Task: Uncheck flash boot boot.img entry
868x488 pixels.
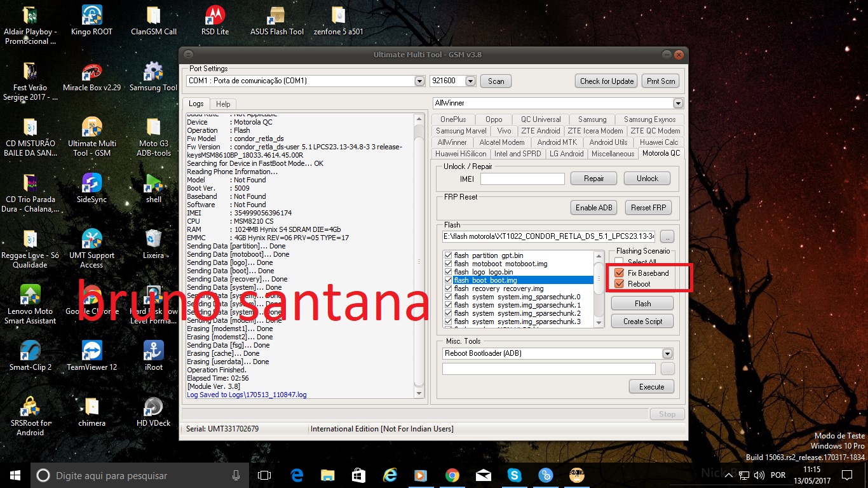Action: coord(449,280)
